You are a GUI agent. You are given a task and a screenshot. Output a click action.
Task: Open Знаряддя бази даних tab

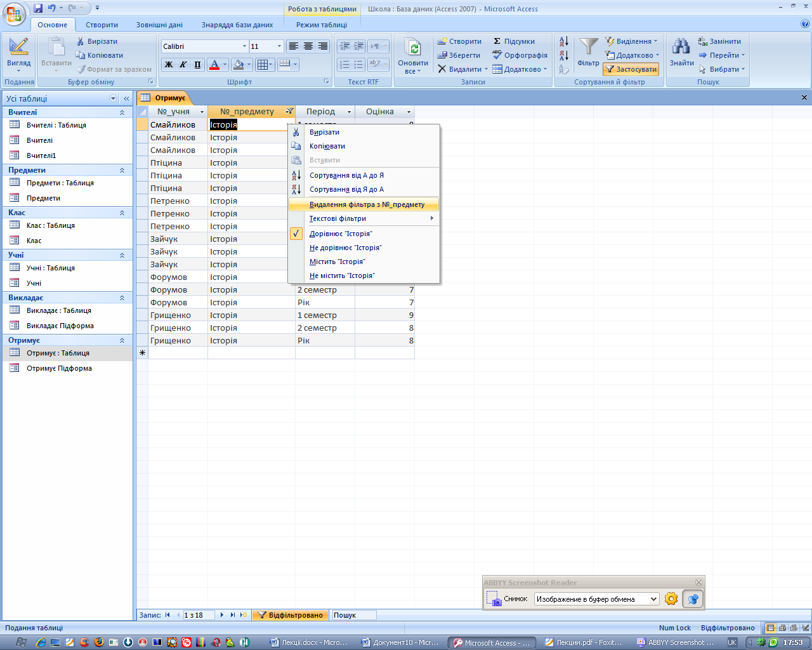[237, 25]
